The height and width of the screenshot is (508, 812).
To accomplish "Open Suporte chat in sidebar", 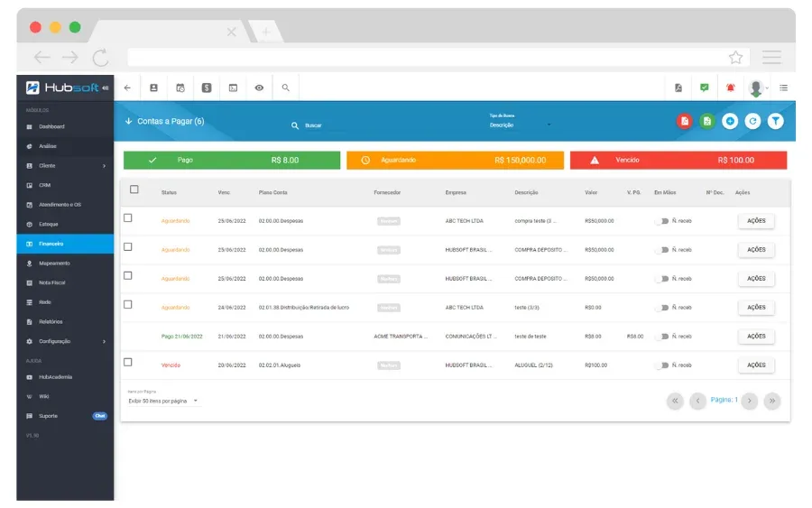I will [65, 416].
